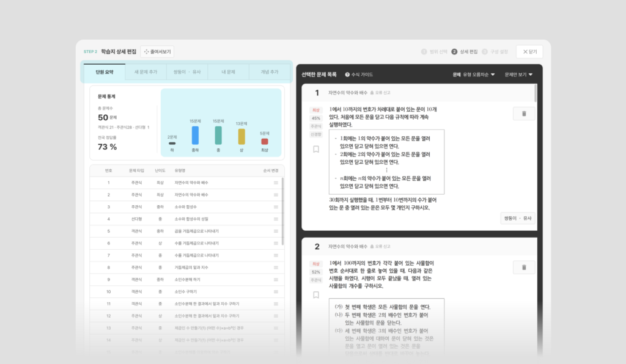
Task: Delete problem 2 with trash icon
Action: coord(524,268)
